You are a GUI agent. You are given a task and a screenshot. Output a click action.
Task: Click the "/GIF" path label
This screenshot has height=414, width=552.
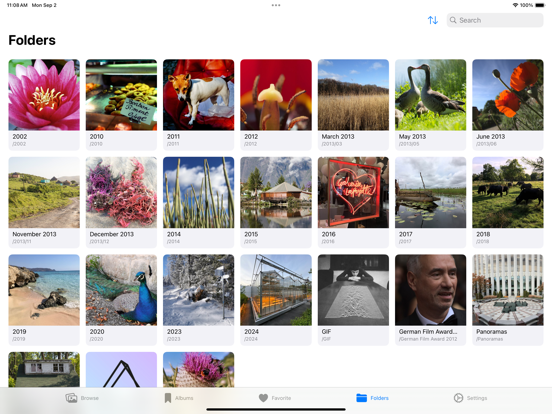pos(326,339)
